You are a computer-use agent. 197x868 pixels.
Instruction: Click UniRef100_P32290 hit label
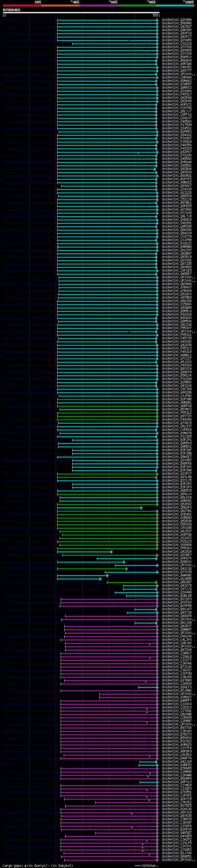tap(177, 155)
